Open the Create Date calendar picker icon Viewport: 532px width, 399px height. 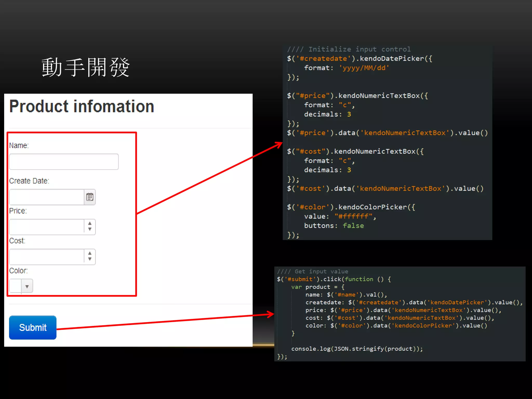click(90, 197)
